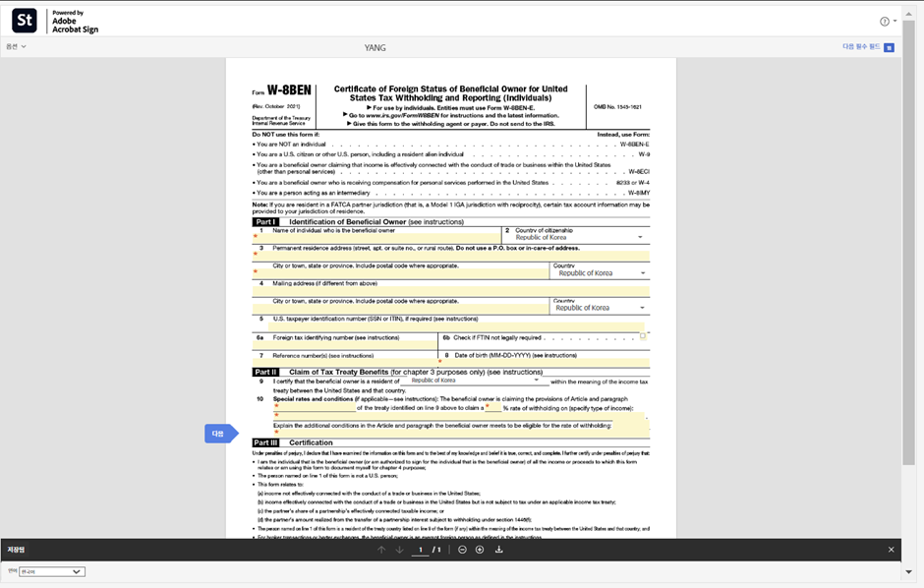Open the 옵션 options menu
The height and width of the screenshot is (588, 924).
click(16, 46)
